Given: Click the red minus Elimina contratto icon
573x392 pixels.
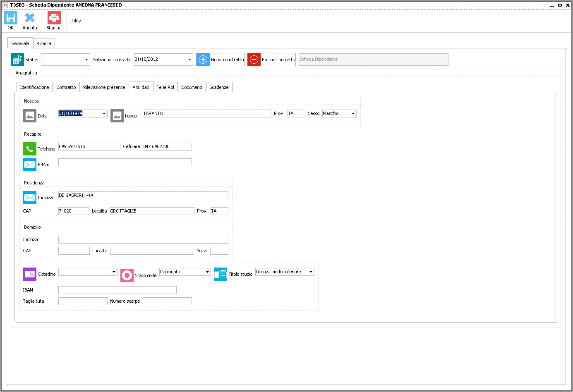Looking at the screenshot, I should click(x=254, y=60).
